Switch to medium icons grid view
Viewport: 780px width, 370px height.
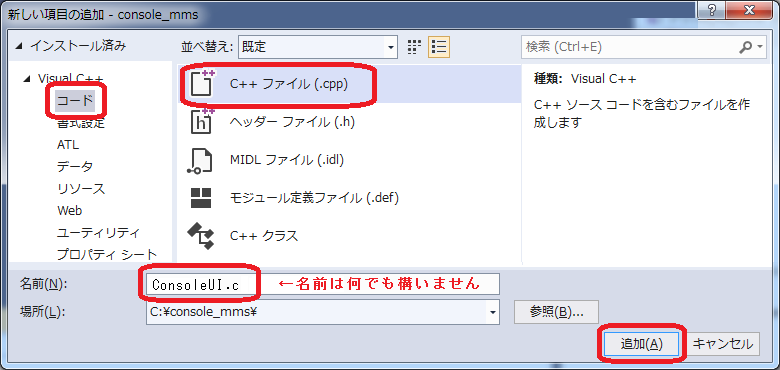pos(414,47)
